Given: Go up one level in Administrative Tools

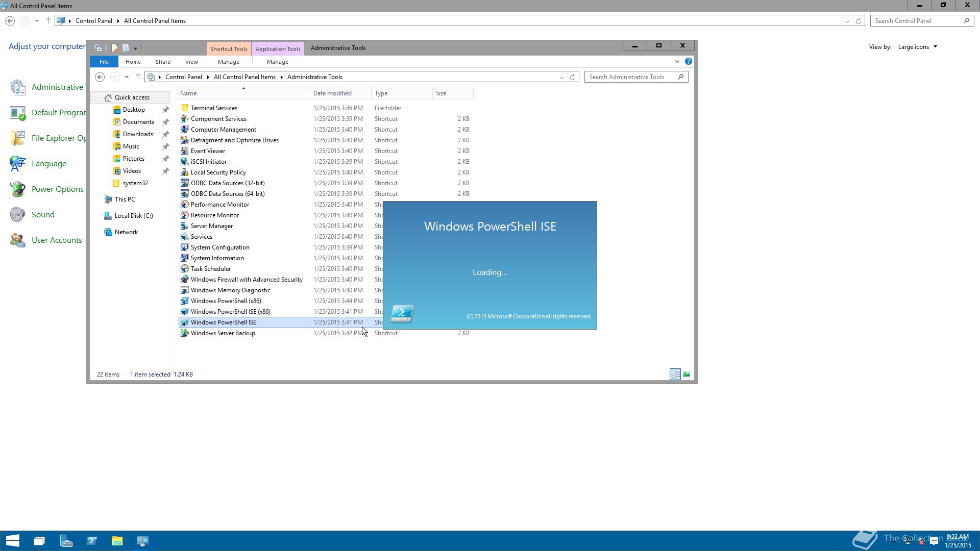Looking at the screenshot, I should tap(138, 77).
